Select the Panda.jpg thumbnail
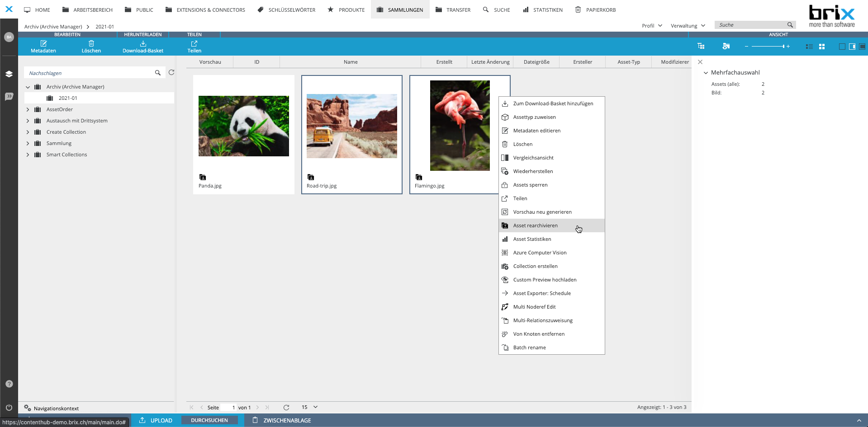Viewport: 868px width, 427px height. [x=244, y=135]
